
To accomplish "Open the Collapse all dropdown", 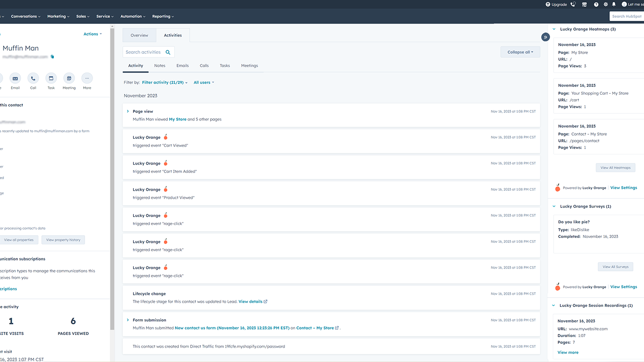I will [520, 52].
